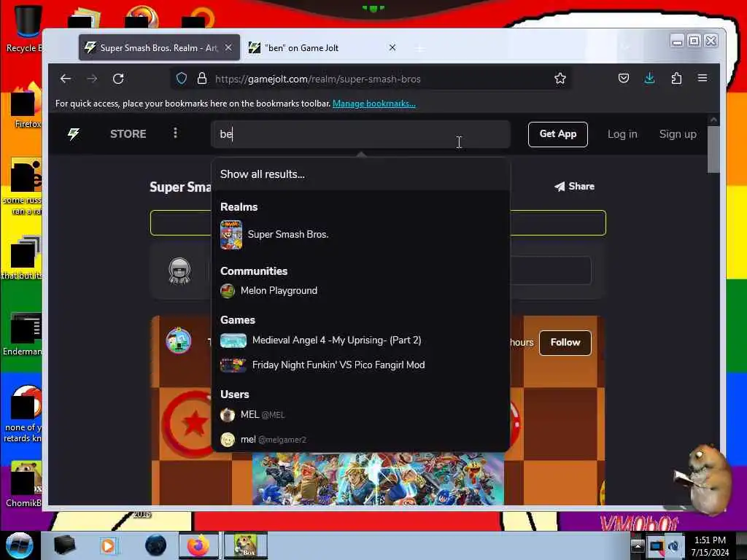Open the media player taskbar icon
Viewport: 747px width, 560px height.
(x=108, y=545)
